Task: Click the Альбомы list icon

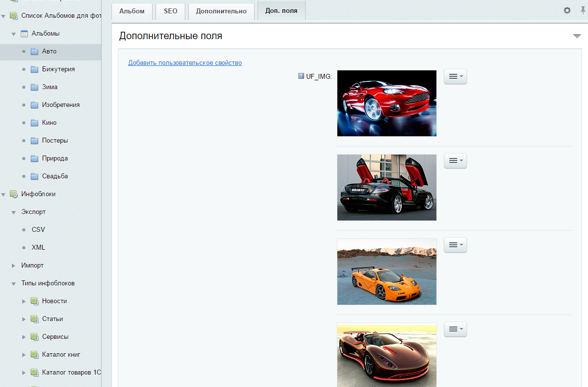Action: (24, 34)
